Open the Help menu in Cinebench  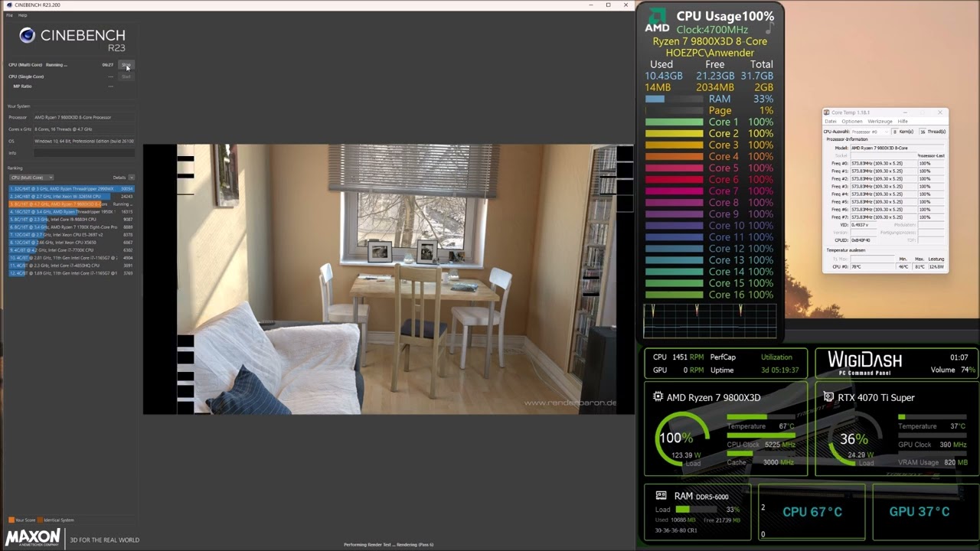click(23, 15)
